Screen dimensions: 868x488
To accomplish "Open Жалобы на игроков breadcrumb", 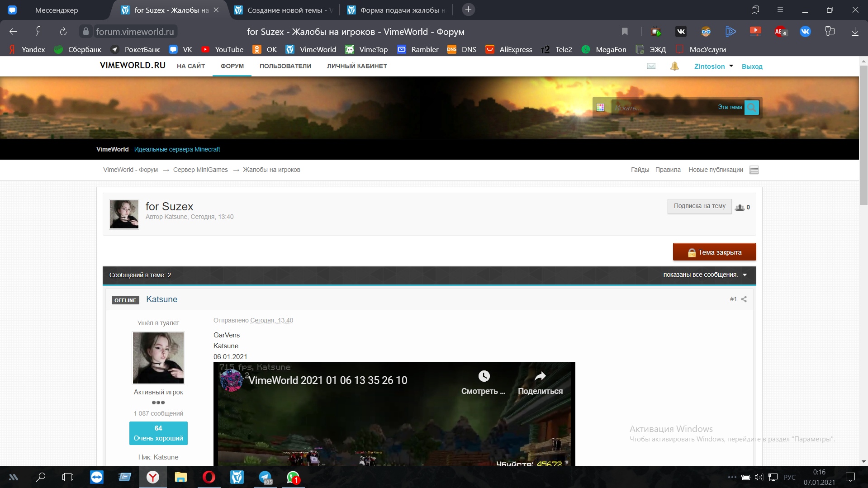I will pyautogui.click(x=271, y=170).
